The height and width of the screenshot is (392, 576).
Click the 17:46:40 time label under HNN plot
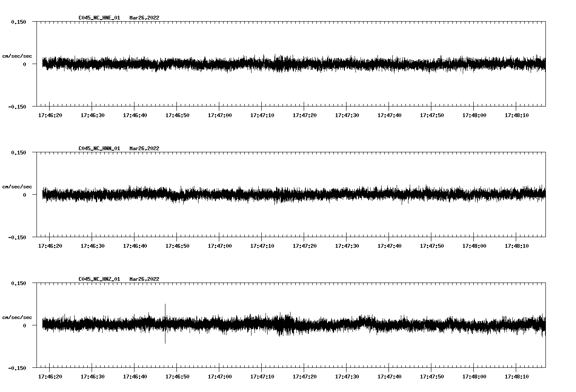[135, 246]
